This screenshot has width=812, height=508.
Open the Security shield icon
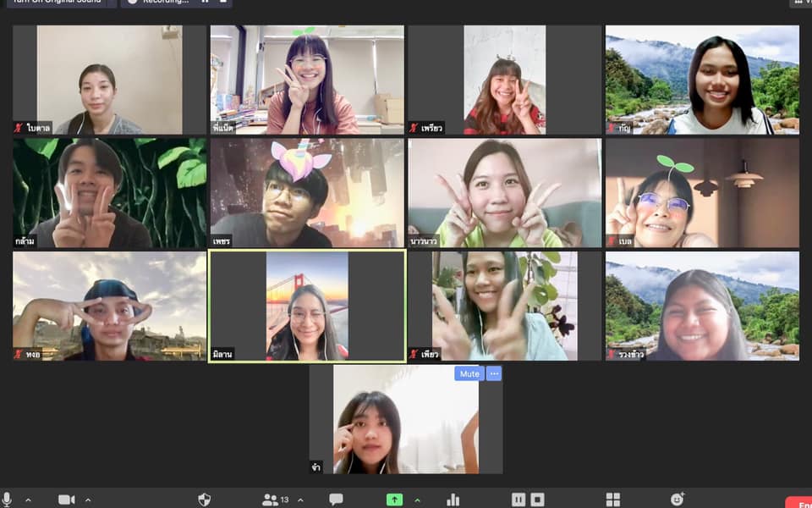(x=204, y=500)
